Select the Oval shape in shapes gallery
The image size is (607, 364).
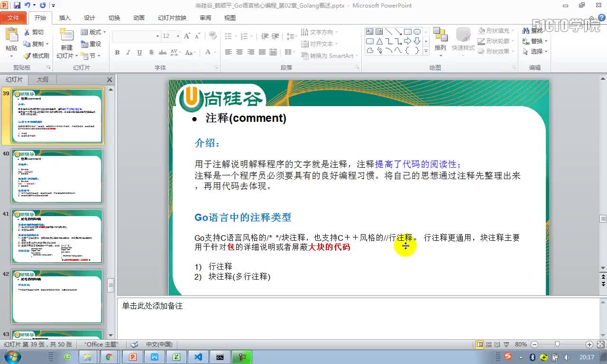[417, 32]
